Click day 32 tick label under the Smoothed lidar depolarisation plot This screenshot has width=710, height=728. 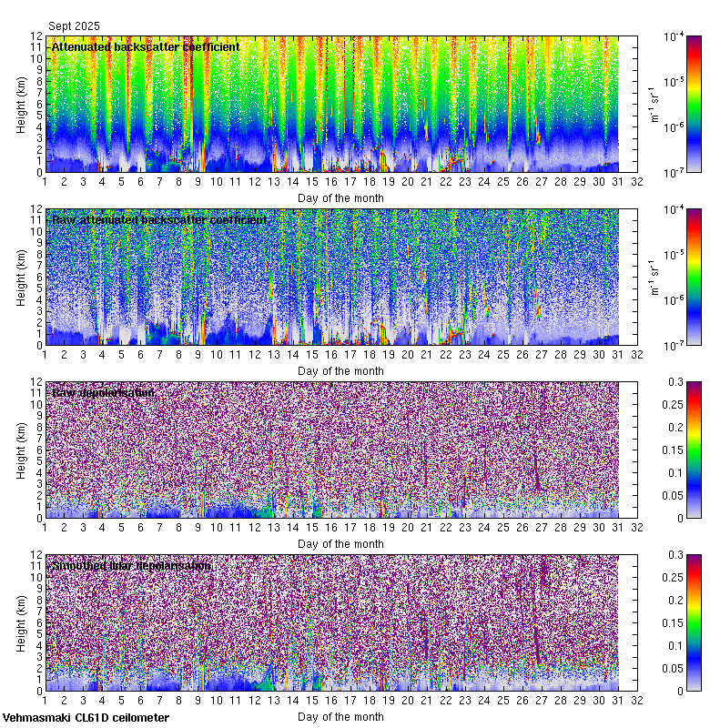pos(637,701)
